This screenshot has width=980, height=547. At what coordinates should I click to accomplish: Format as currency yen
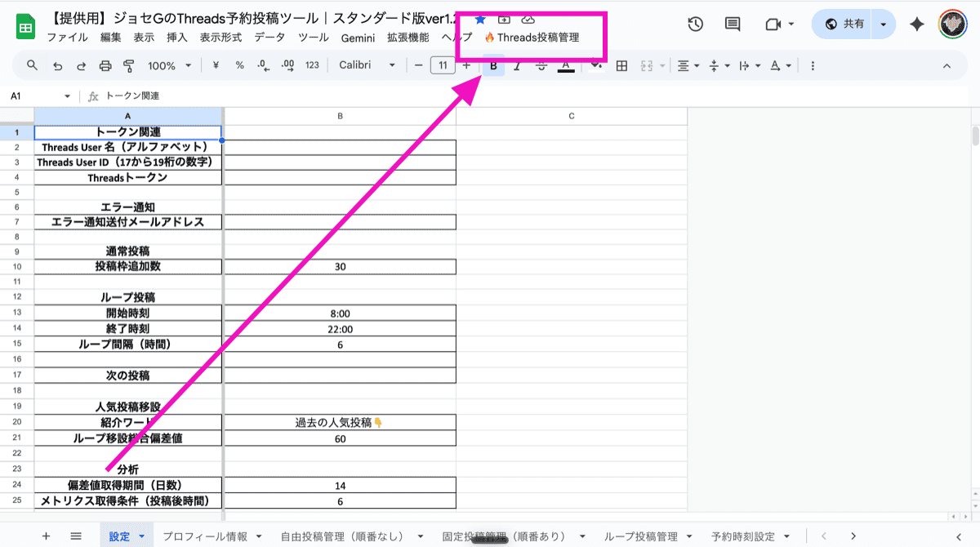215,65
